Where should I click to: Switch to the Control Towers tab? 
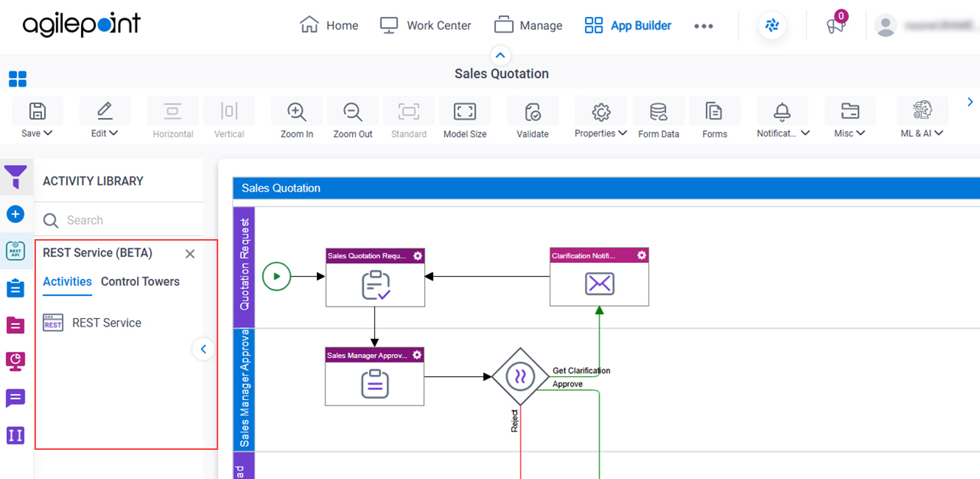click(140, 281)
